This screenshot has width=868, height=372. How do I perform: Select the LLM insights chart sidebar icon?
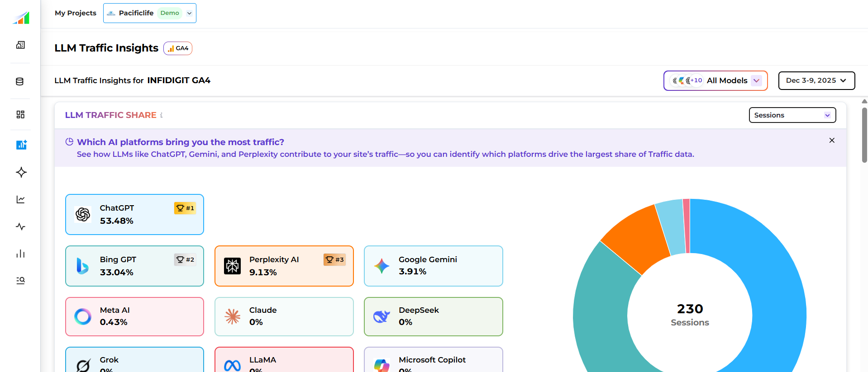point(21,145)
